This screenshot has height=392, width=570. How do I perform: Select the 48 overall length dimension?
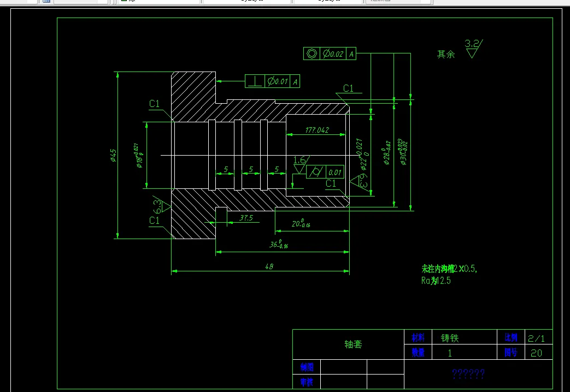click(269, 266)
